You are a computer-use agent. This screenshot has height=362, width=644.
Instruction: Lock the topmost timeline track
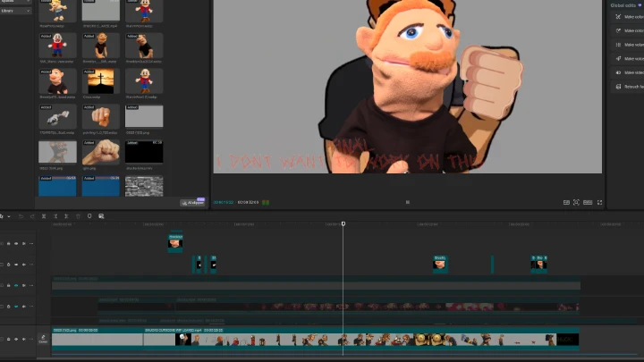[9, 243]
